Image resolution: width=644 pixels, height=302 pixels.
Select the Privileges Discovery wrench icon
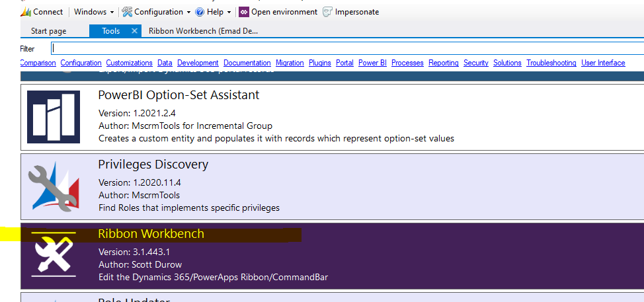(54, 187)
